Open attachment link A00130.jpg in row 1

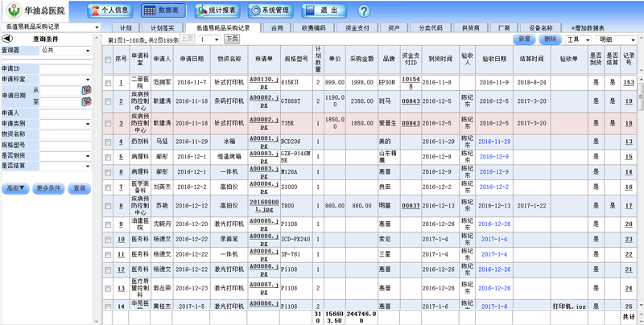point(264,83)
